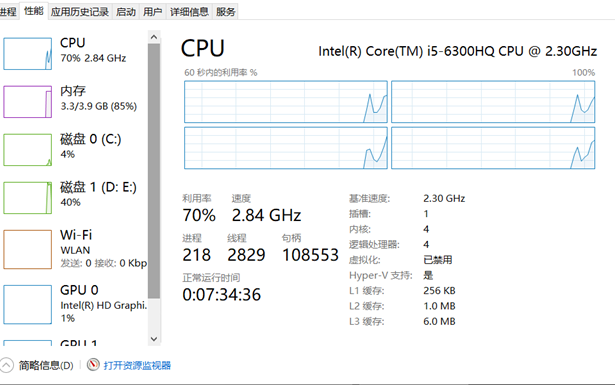Screen dimensions: 615x385
Task: Click the resource monitor icon
Action: pyautogui.click(x=93, y=365)
